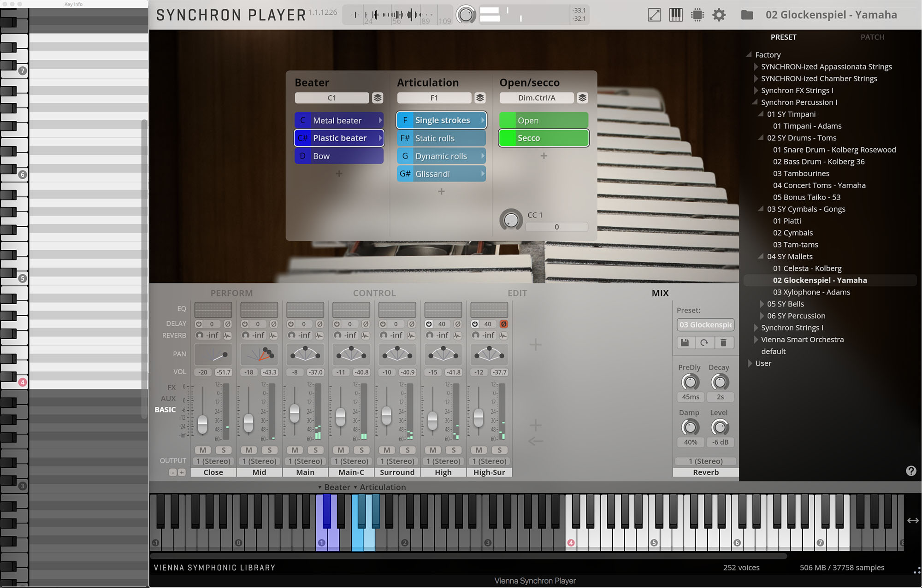The width and height of the screenshot is (922, 588).
Task: Expand the User presets folder
Action: (x=750, y=363)
